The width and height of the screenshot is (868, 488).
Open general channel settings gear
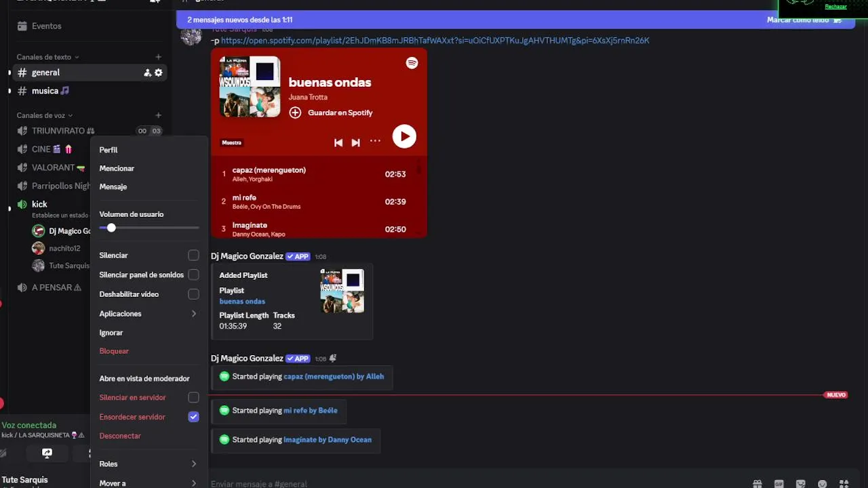(x=159, y=73)
